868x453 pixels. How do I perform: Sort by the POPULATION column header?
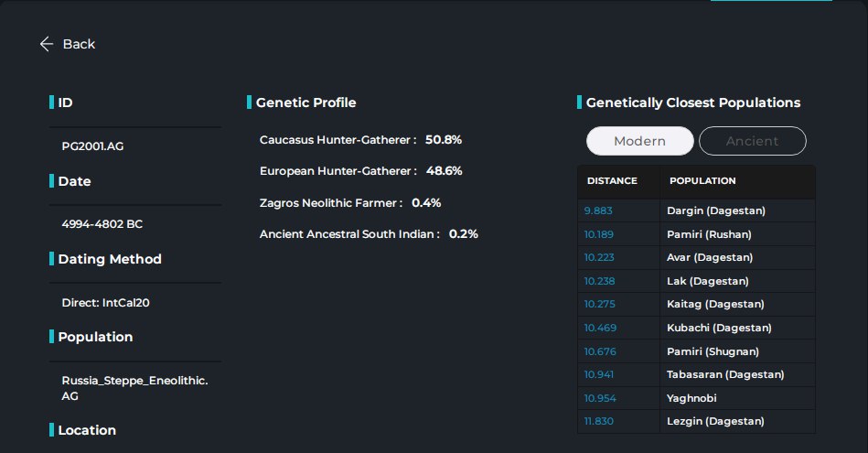[702, 181]
